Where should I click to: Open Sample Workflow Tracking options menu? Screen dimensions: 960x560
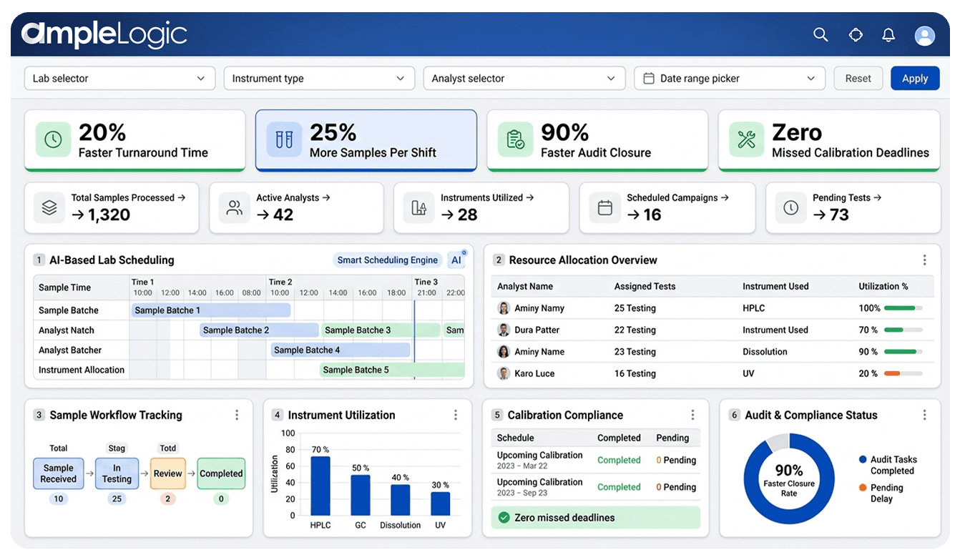coord(237,415)
